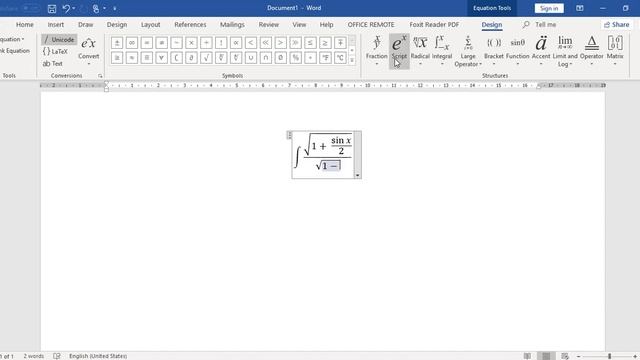Open the Matrix structures dropdown
The width and height of the screenshot is (640, 360).
pyautogui.click(x=615, y=51)
